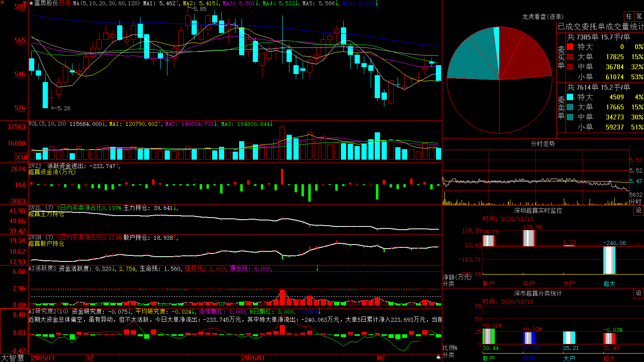Click the 日线 period label
Viewport: 644px width, 362px height.
point(65,3)
